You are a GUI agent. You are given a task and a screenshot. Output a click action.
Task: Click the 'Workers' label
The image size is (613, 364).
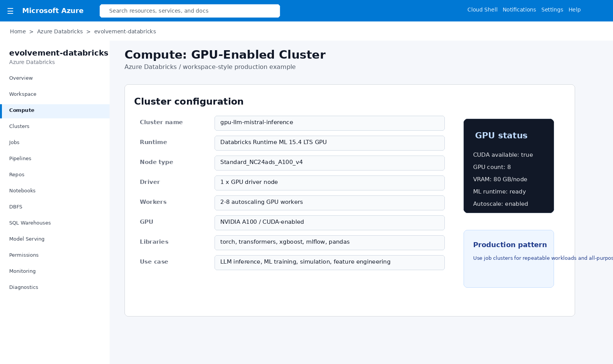pyautogui.click(x=153, y=202)
